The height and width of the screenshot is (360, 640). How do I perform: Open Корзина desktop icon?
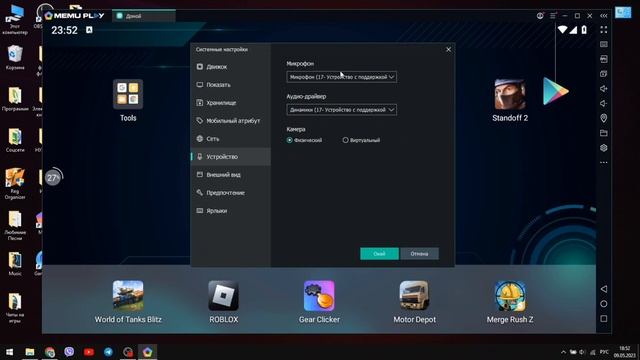click(x=15, y=58)
